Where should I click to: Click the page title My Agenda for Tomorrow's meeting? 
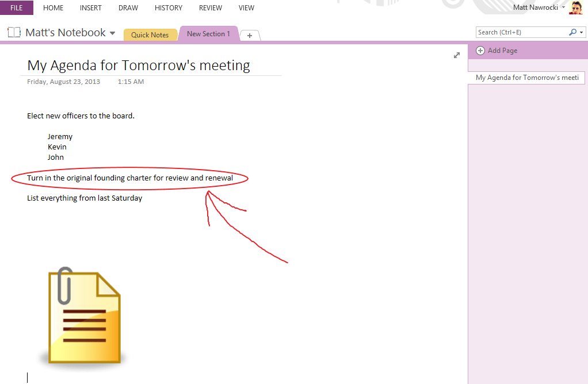coord(139,65)
